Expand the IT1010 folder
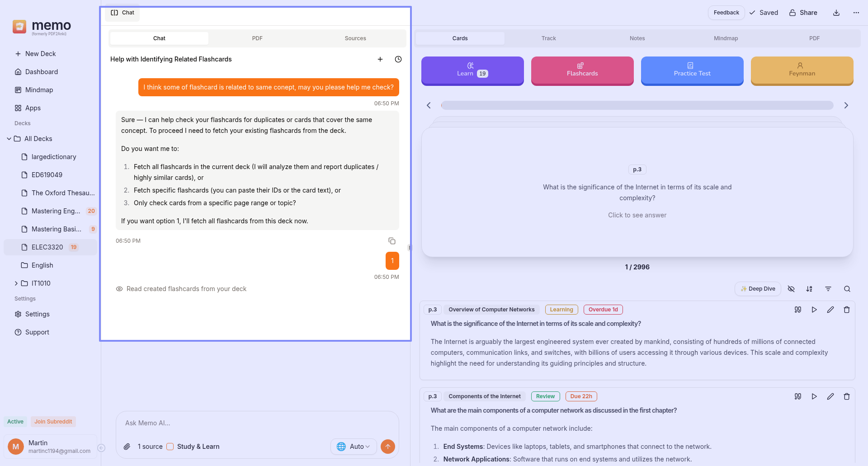Screen dimensions: 868x466 point(16,283)
